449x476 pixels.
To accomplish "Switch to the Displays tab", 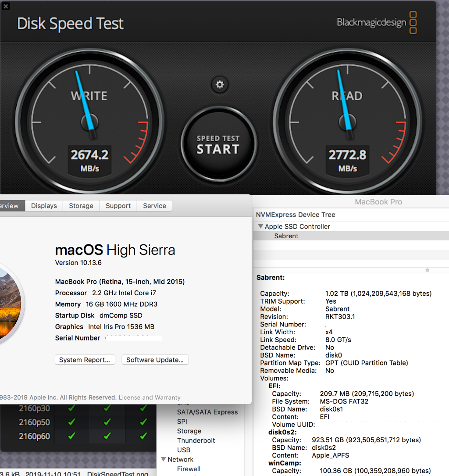I will point(44,206).
